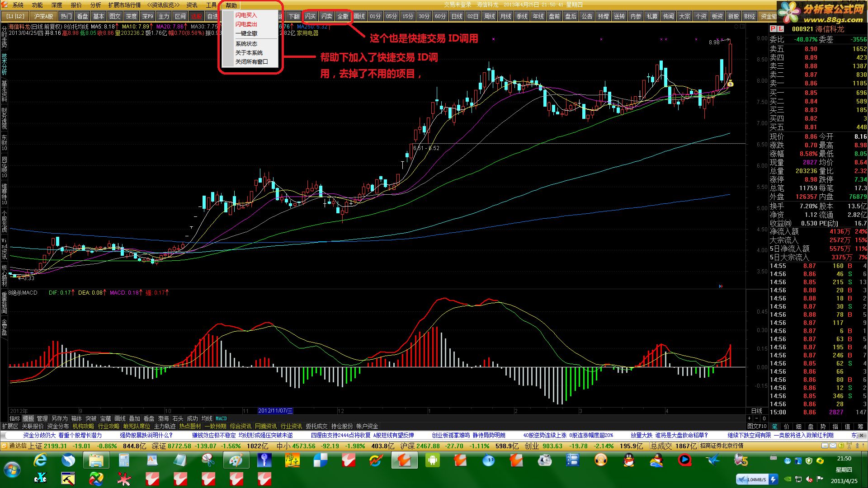The height and width of the screenshot is (488, 868).
Task: Click the 招商证券北京行情 status entry
Action: pos(722,446)
